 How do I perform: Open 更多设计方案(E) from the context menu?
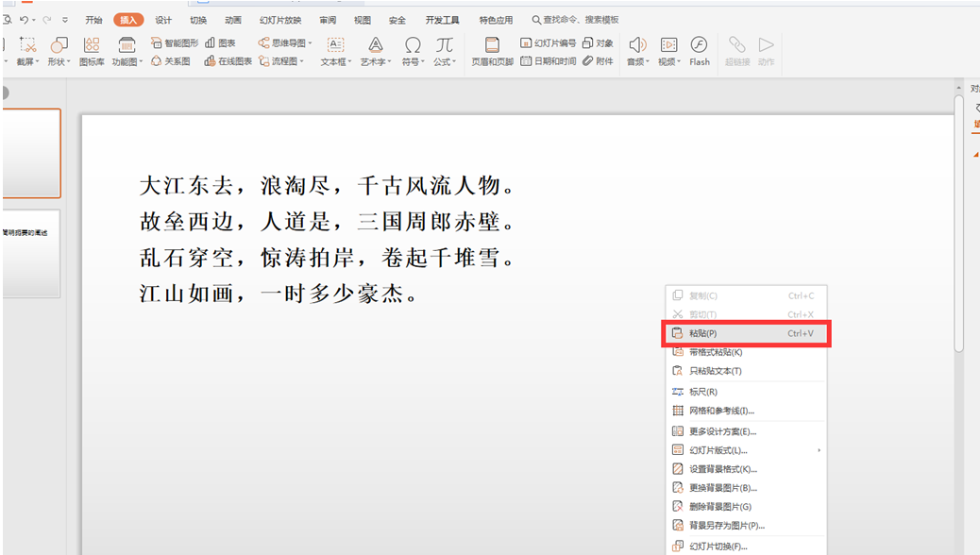(x=746, y=431)
